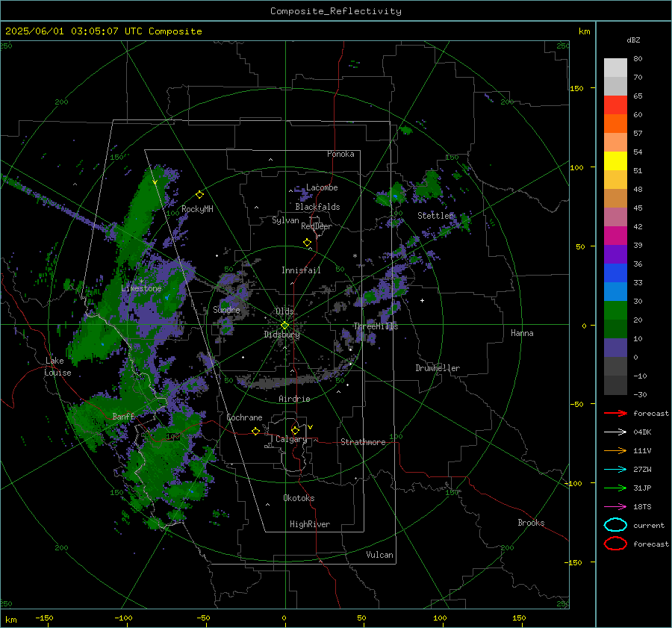Click the Stettler city label
The image size is (672, 628).
[x=435, y=216]
